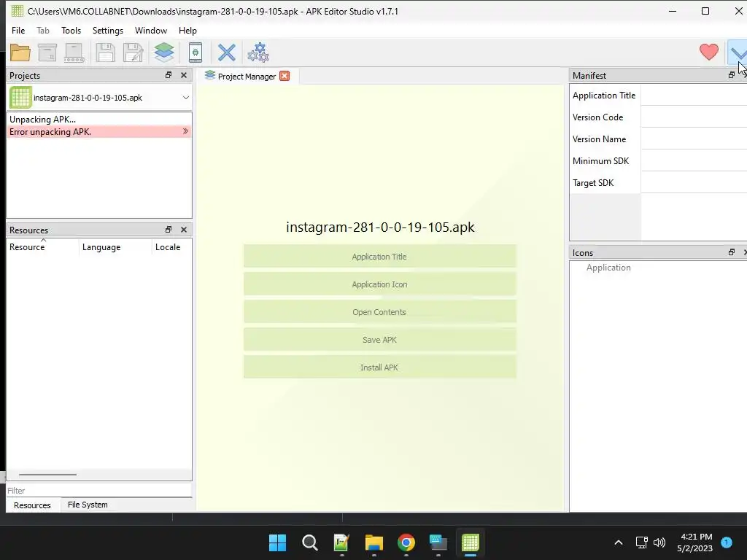The height and width of the screenshot is (560, 747).
Task: Close the Project Manager tab
Action: coord(285,76)
